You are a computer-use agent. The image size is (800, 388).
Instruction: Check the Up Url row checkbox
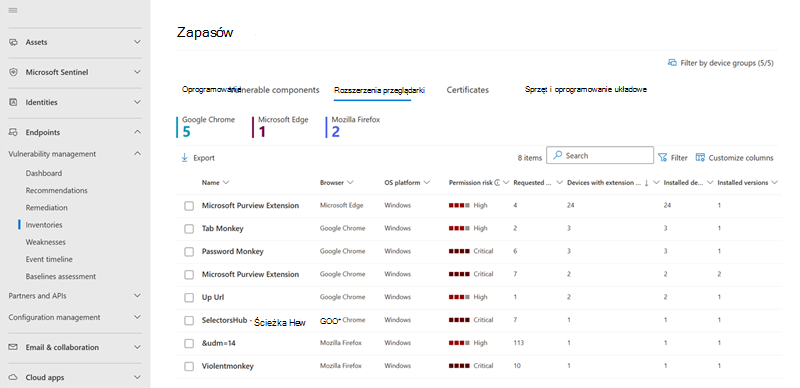189,298
